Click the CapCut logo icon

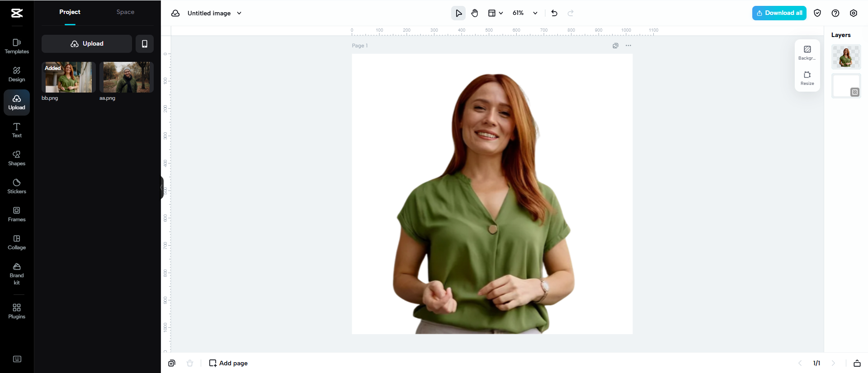tap(17, 13)
